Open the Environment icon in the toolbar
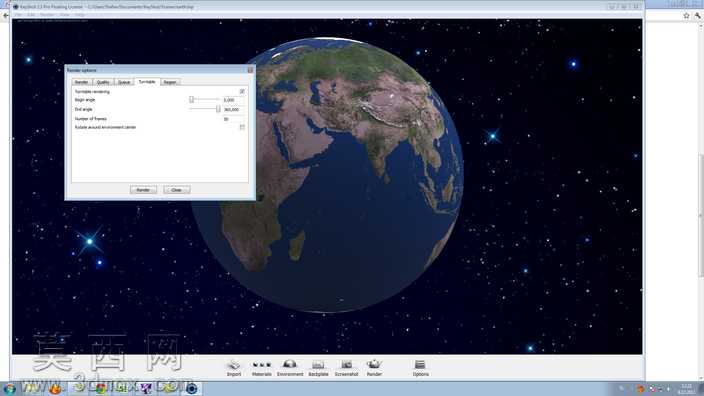The height and width of the screenshot is (396, 704). (290, 368)
